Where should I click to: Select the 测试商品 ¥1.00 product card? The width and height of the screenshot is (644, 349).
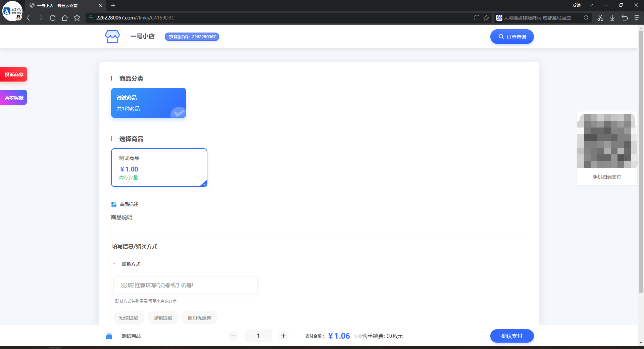pos(159,167)
